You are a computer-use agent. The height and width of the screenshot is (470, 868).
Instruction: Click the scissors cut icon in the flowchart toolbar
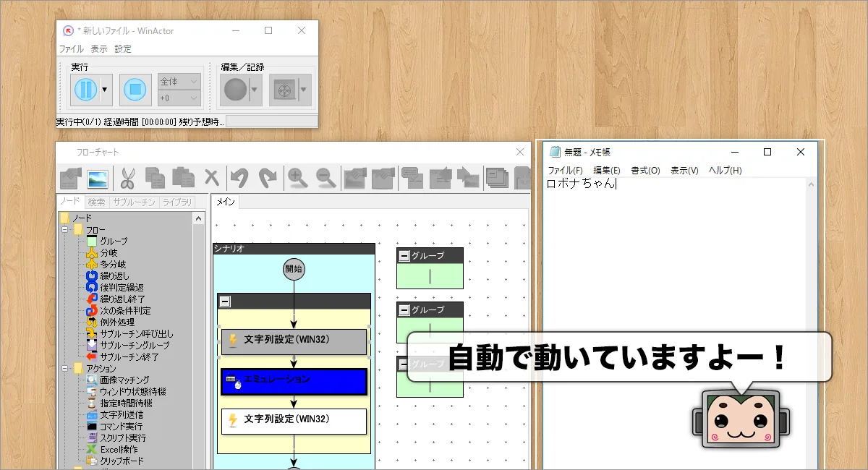point(128,177)
